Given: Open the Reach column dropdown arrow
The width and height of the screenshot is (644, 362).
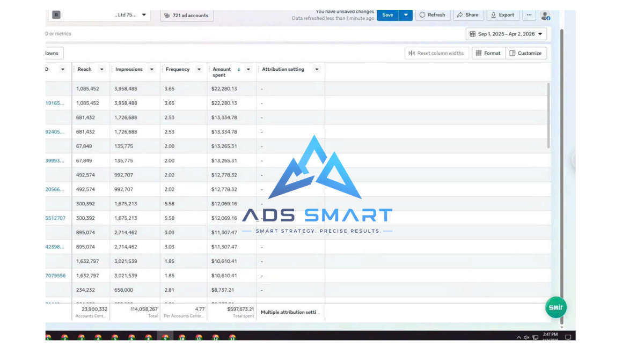Looking at the screenshot, I should [x=101, y=69].
